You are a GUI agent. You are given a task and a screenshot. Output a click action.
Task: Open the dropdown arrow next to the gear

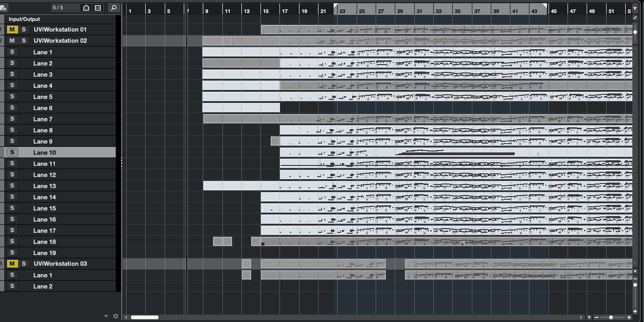106,316
